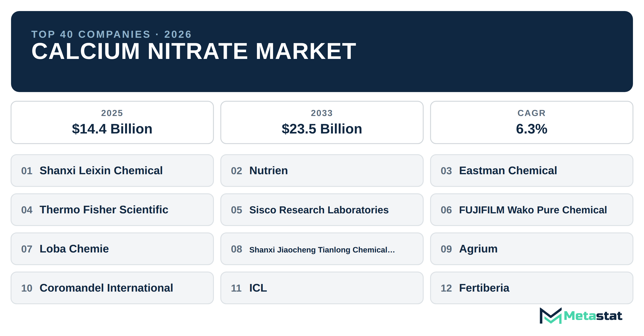Select the ICL company entry
Viewport: 644px width, 336px height.
coord(322,288)
